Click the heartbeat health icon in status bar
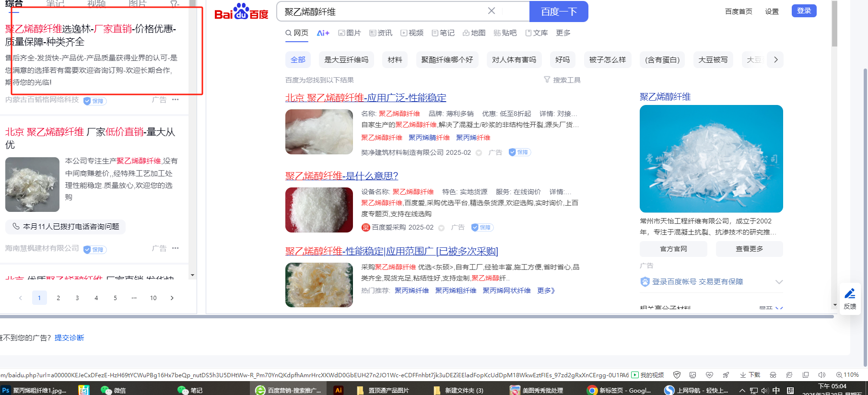Viewport: 868px width, 395px height. click(709, 375)
